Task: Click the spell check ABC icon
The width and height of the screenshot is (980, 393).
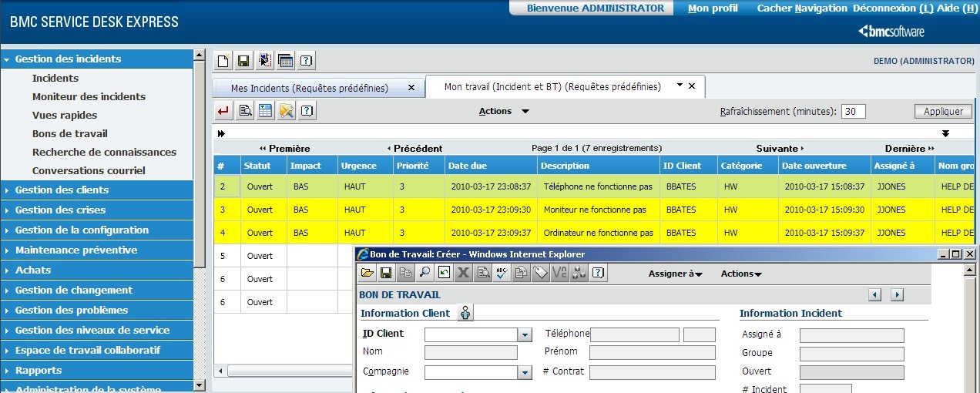Action: coord(502,272)
